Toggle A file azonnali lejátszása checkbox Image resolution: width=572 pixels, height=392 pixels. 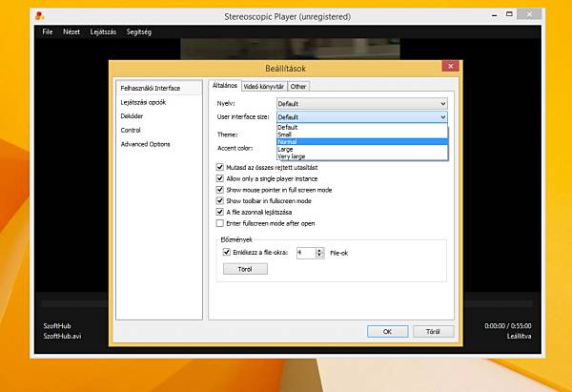pos(219,212)
